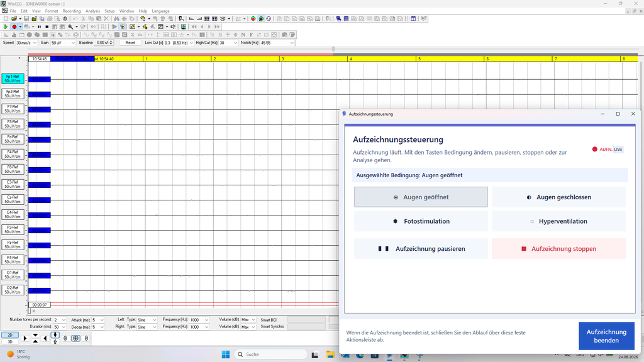Image resolution: width=644 pixels, height=362 pixels.
Task: Open the Recording menu
Action: [x=72, y=11]
